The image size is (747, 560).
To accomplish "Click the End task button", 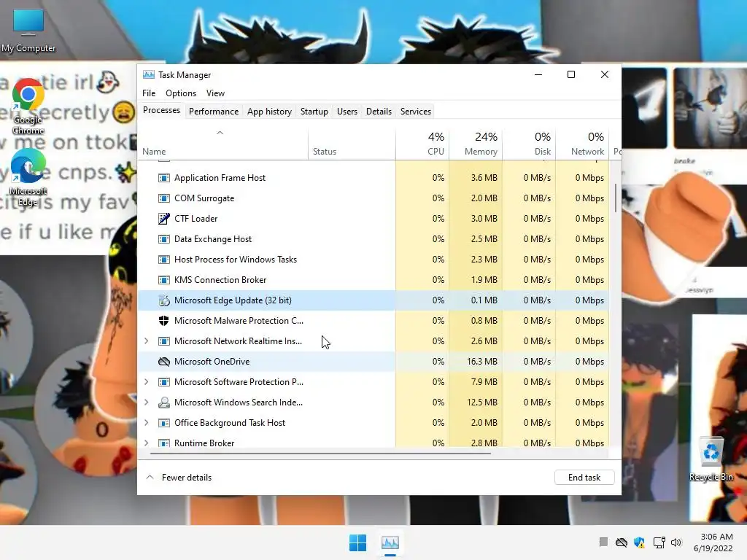I will point(584,478).
